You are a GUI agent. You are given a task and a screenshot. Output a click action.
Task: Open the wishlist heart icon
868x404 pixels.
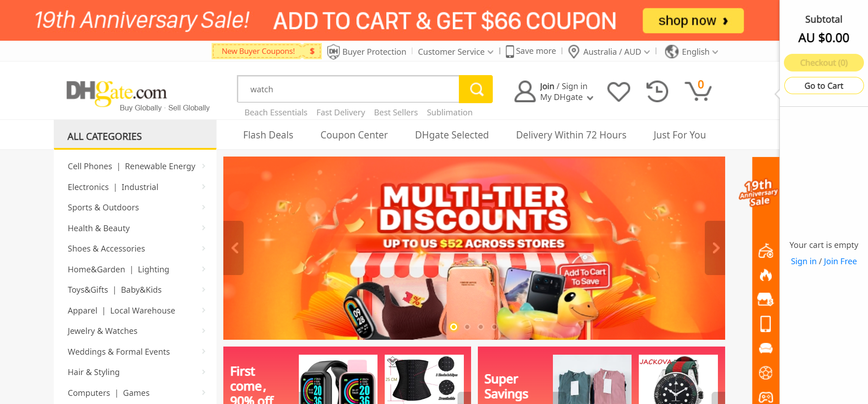[x=618, y=91]
